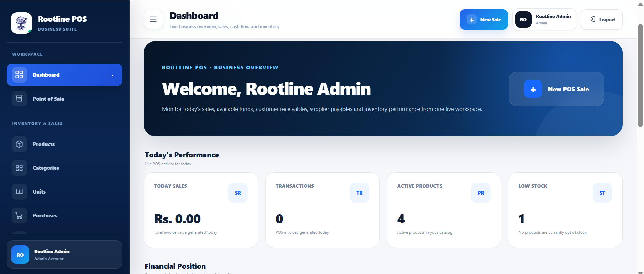Click the scrollbar up arrow
This screenshot has width=644, height=274.
pos(640,4)
